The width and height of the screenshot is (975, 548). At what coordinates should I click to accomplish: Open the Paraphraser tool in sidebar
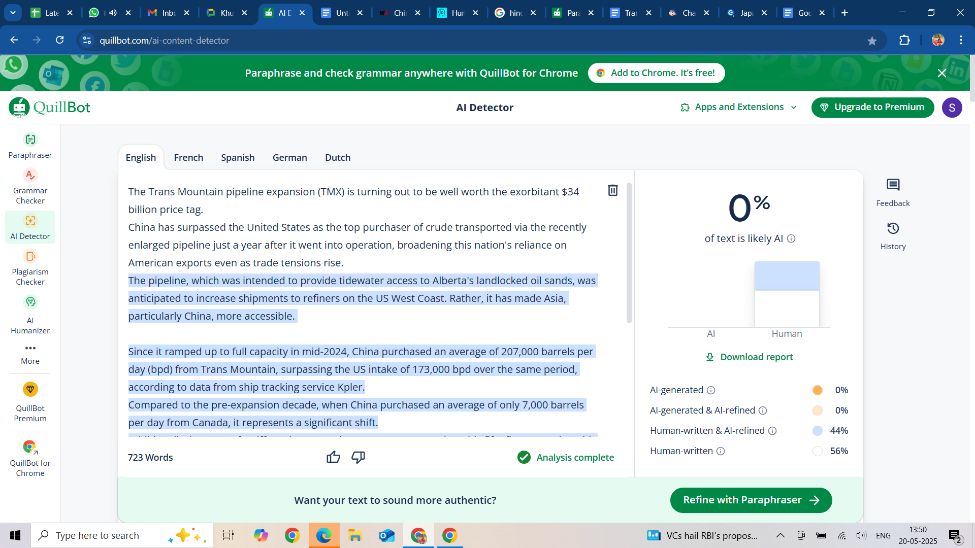pyautogui.click(x=30, y=146)
